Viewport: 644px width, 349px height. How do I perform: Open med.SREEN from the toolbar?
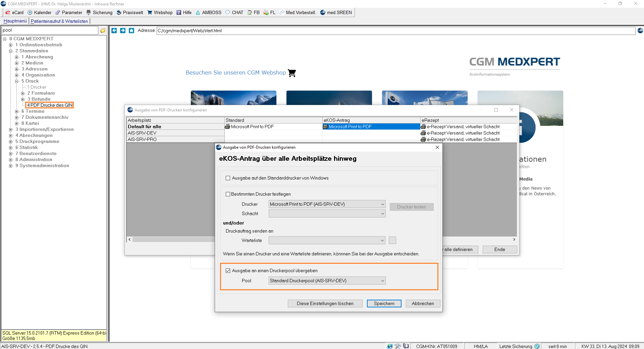pos(336,12)
